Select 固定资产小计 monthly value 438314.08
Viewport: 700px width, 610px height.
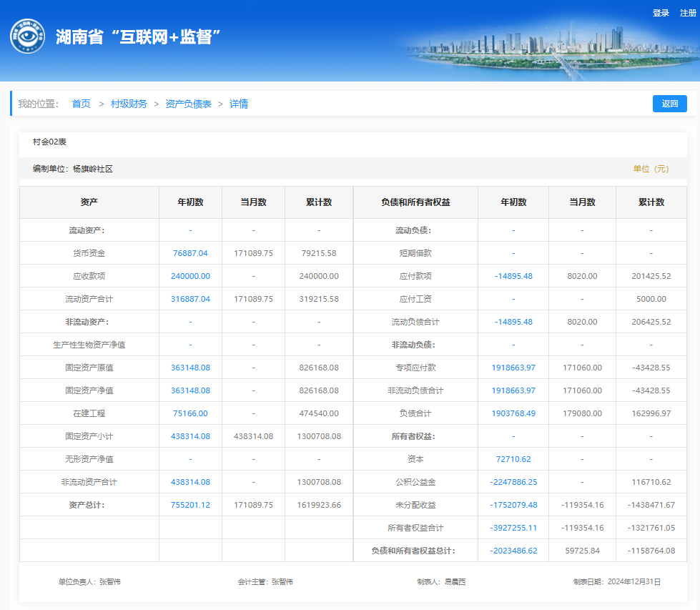point(253,436)
